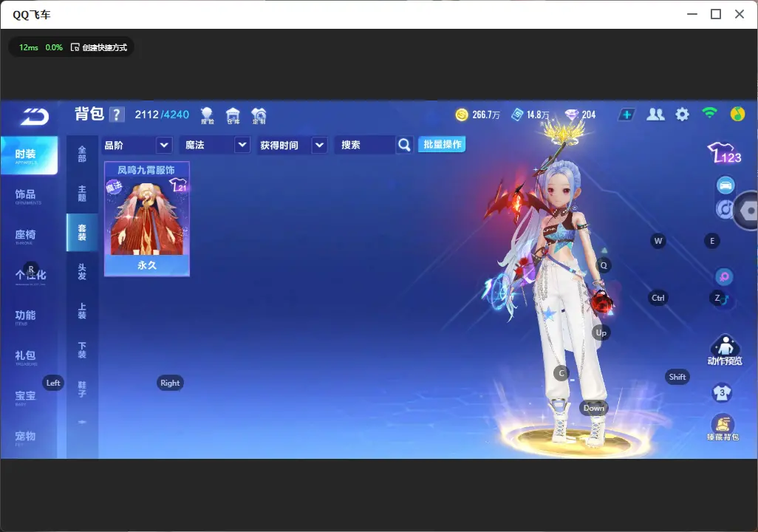758x532 pixels.
Task: Open 臻藏背包 treasure backpack
Action: click(x=723, y=428)
